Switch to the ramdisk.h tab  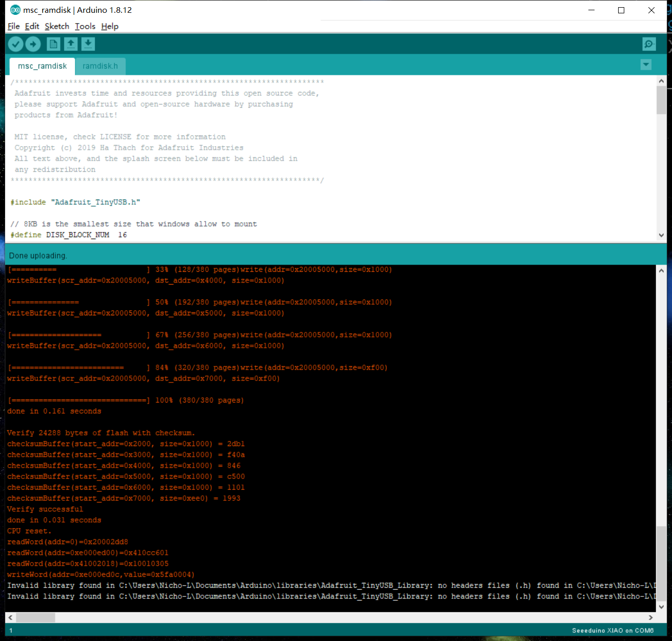pyautogui.click(x=100, y=66)
